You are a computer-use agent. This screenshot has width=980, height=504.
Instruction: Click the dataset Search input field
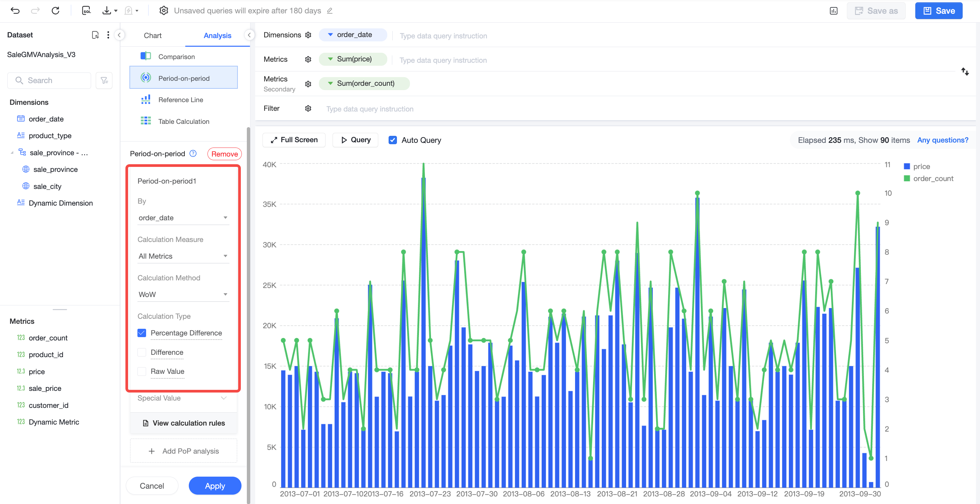point(49,80)
